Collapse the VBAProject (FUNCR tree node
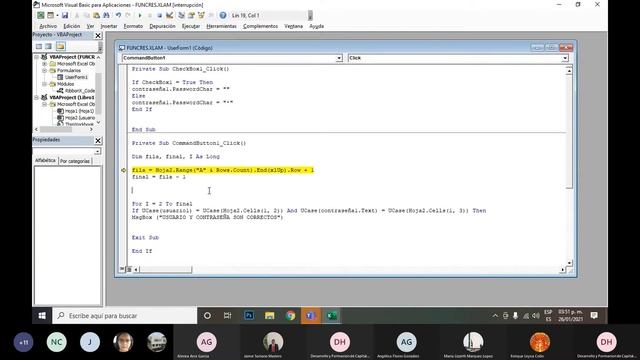This screenshot has height=360, width=640. [37, 57]
